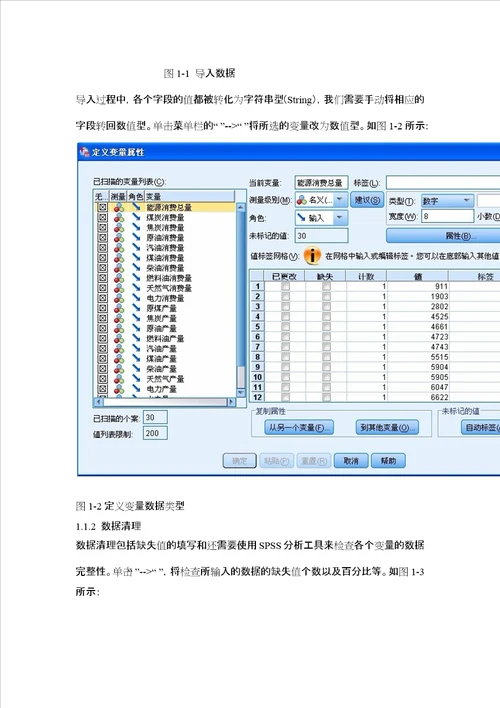
Task: Click the 测量 column header in variable list
Action: (x=118, y=196)
